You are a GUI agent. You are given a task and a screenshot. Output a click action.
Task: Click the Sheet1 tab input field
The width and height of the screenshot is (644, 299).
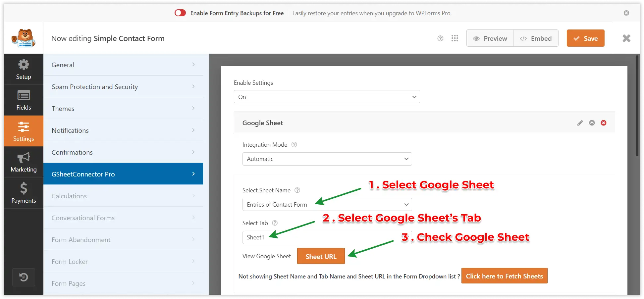(x=327, y=237)
